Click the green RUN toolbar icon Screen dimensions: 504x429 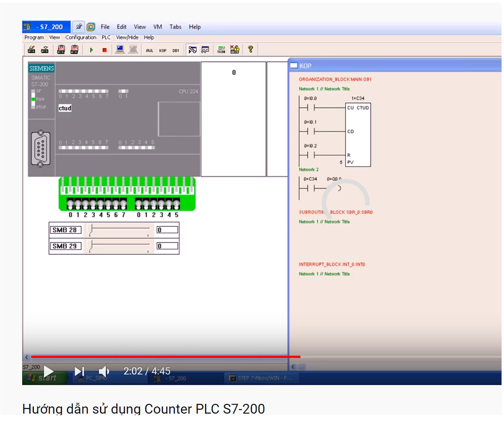click(91, 50)
